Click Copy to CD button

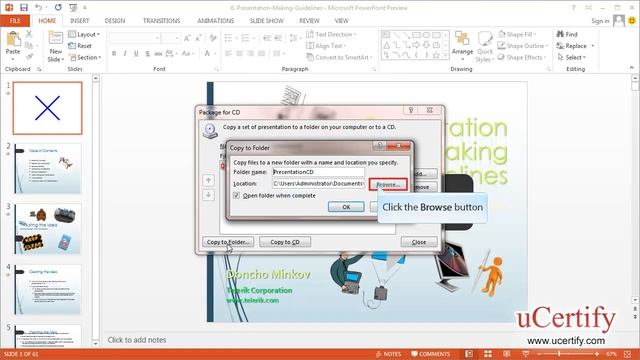[x=285, y=242]
